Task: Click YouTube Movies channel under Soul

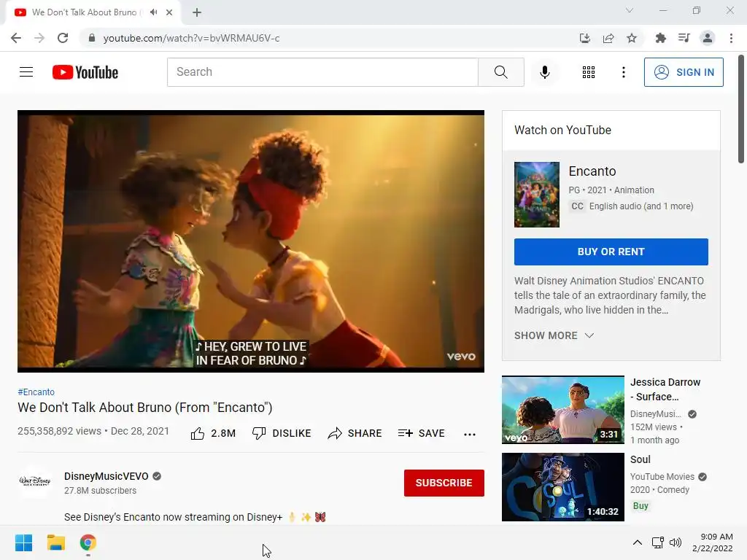Action: 662,477
